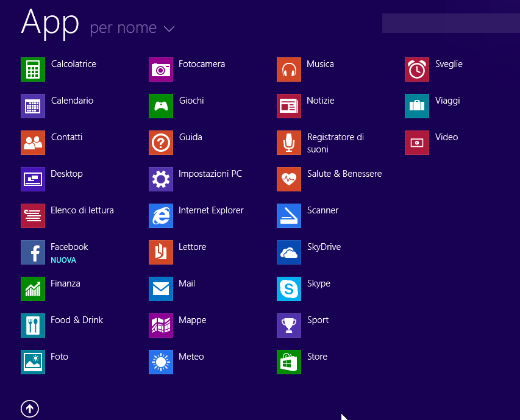Click the 'Elenco di lettura' label
The width and height of the screenshot is (520, 420).
tap(82, 210)
